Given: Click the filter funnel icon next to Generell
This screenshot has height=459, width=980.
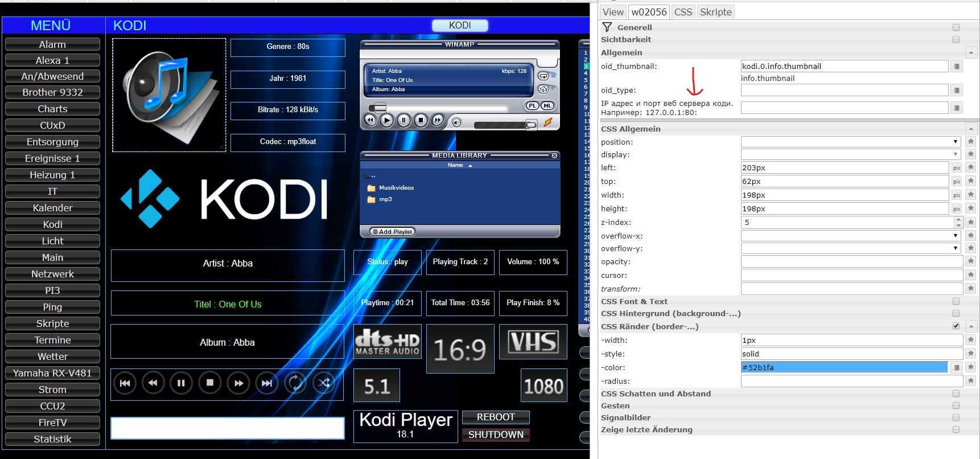Looking at the screenshot, I should [607, 27].
